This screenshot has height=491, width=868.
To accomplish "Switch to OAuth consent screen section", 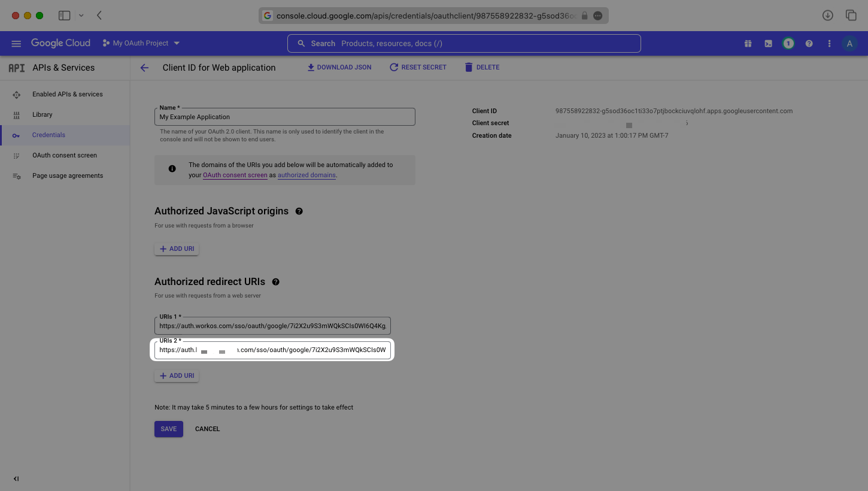I will point(65,155).
